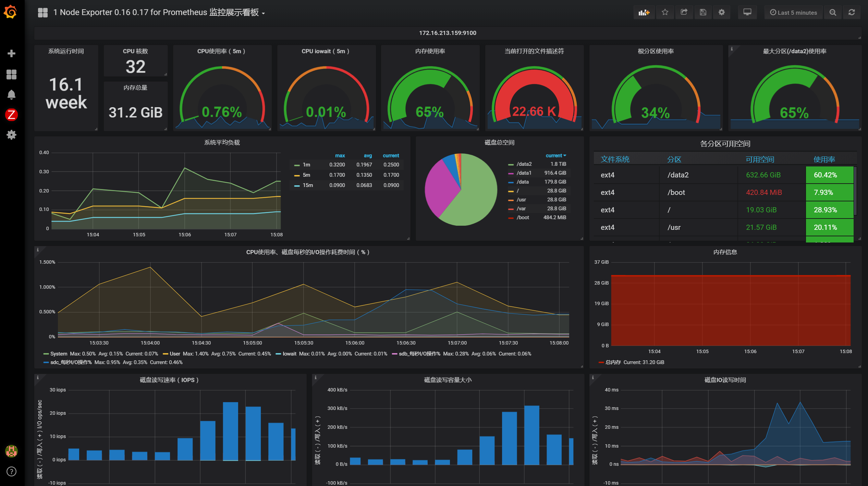Viewport: 868px width, 486px height.
Task: Click the 系统平均负载 panel title
Action: point(222,142)
